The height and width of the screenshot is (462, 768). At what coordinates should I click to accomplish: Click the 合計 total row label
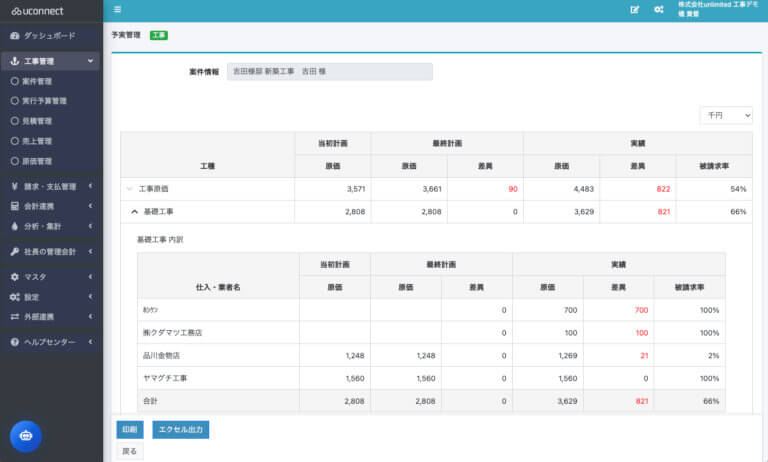150,401
